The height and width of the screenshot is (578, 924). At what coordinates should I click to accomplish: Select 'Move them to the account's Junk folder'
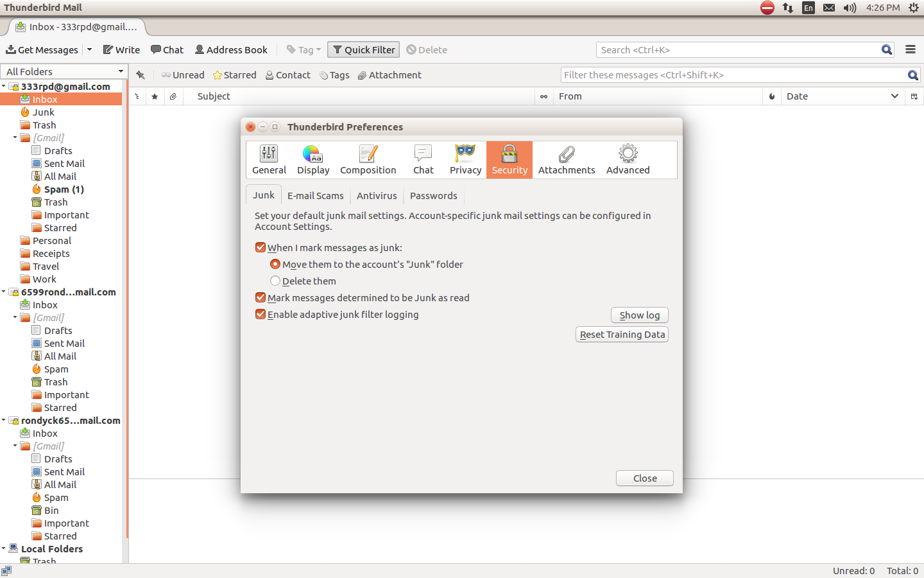[x=275, y=264]
